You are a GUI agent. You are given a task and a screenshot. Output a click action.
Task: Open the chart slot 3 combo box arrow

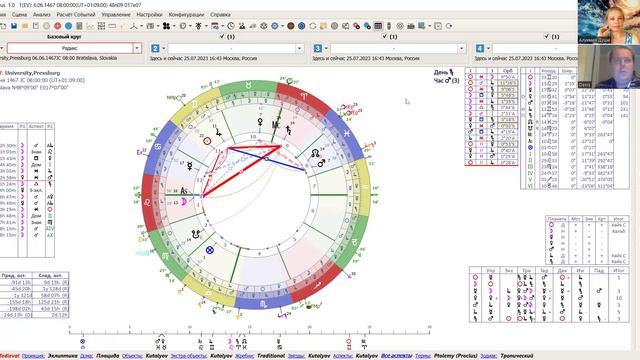pyautogui.click(x=462, y=49)
